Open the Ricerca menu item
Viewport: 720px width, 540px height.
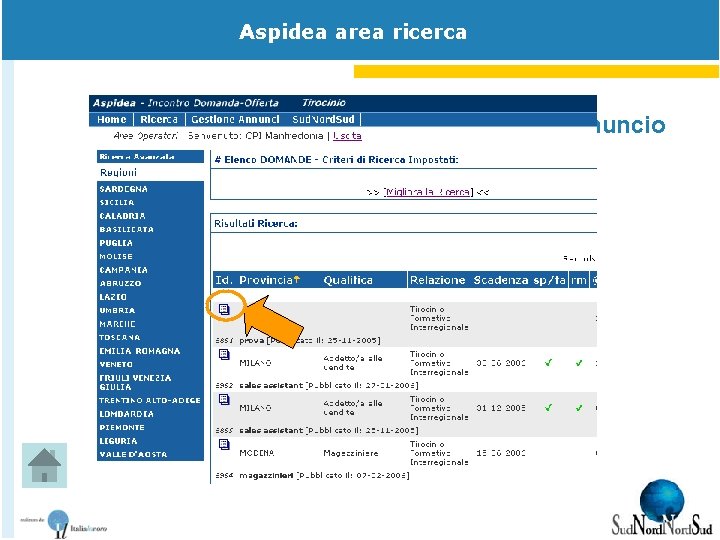click(x=159, y=119)
